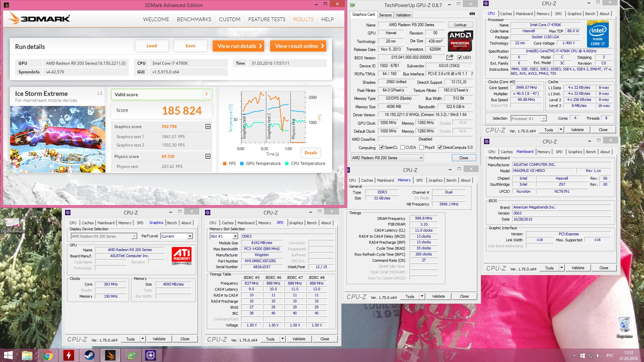Image resolution: width=644 pixels, height=362 pixels.
Task: Click the bus interface question mark in GPU-Z
Action: (472, 74)
